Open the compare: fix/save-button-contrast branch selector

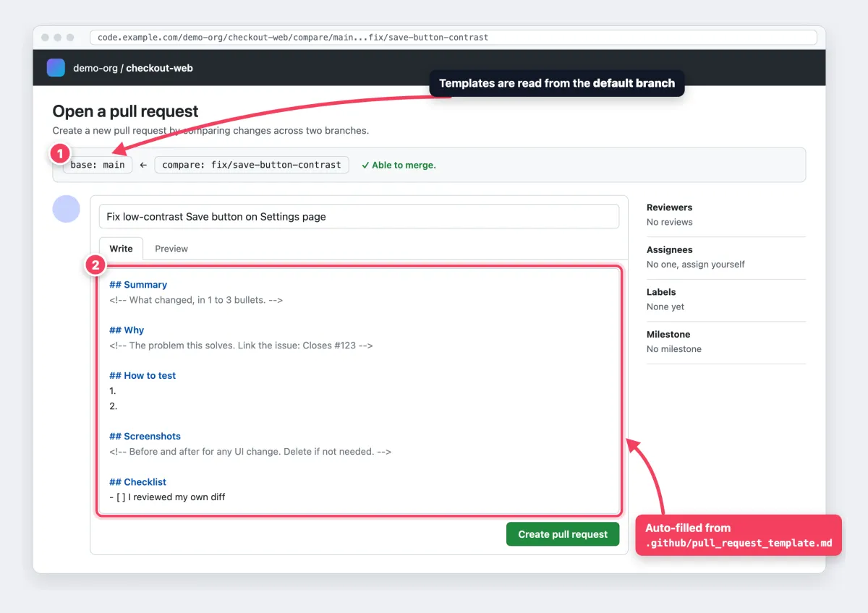coord(252,165)
